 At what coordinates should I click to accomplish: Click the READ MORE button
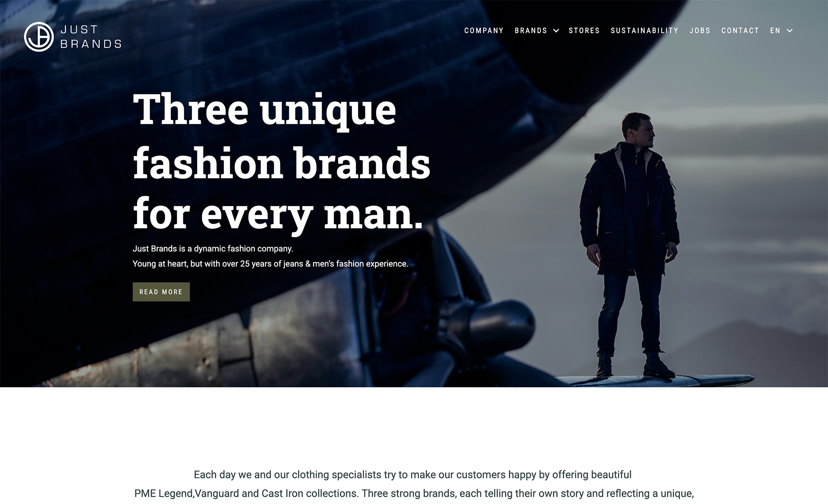click(x=161, y=292)
